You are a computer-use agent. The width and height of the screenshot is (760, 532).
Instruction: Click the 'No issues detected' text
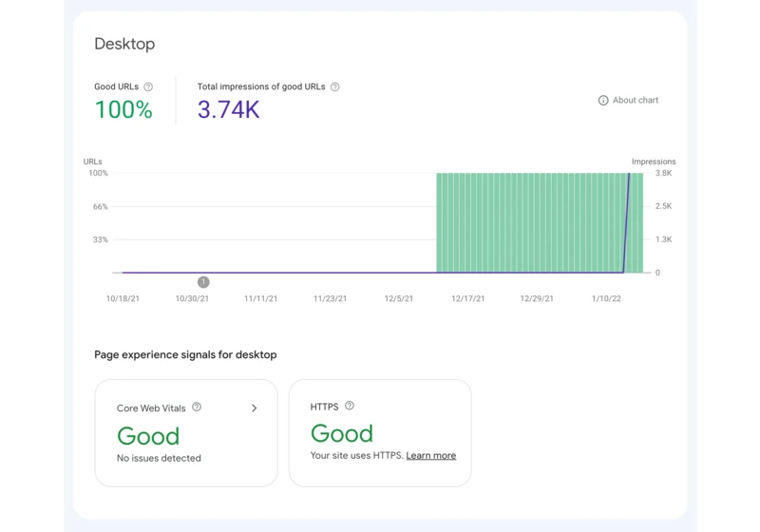pos(159,458)
